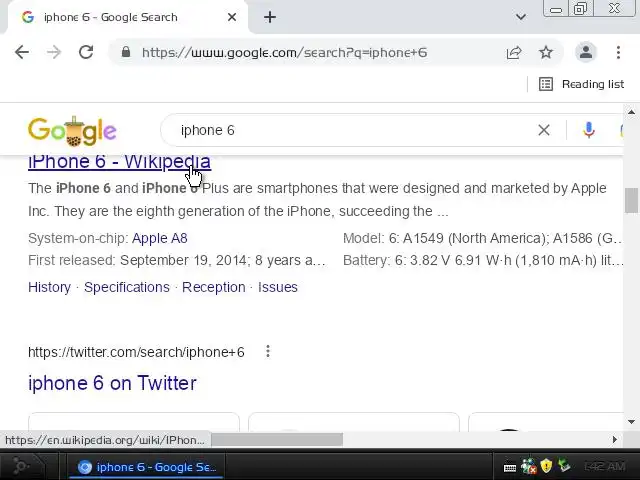Open the Reading list

pyautogui.click(x=582, y=84)
